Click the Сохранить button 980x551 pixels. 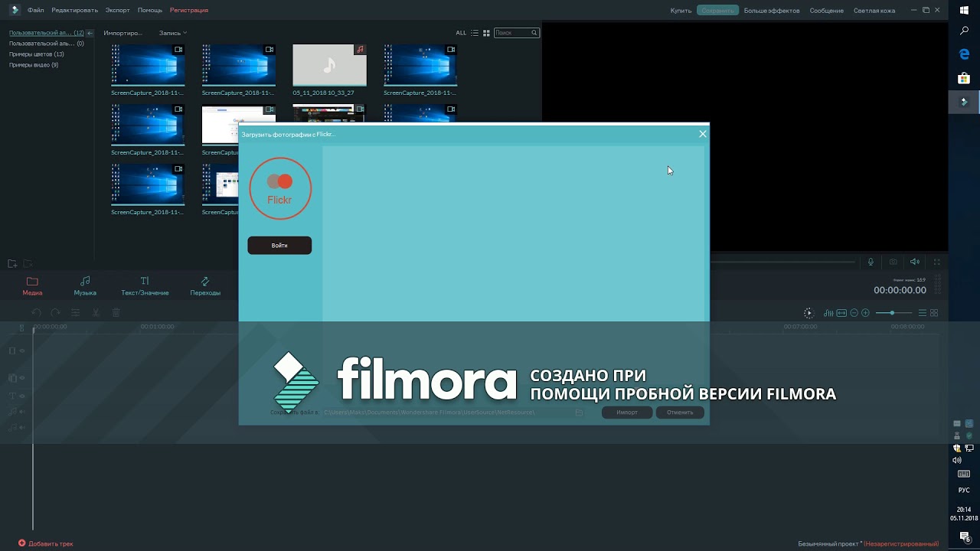click(718, 11)
